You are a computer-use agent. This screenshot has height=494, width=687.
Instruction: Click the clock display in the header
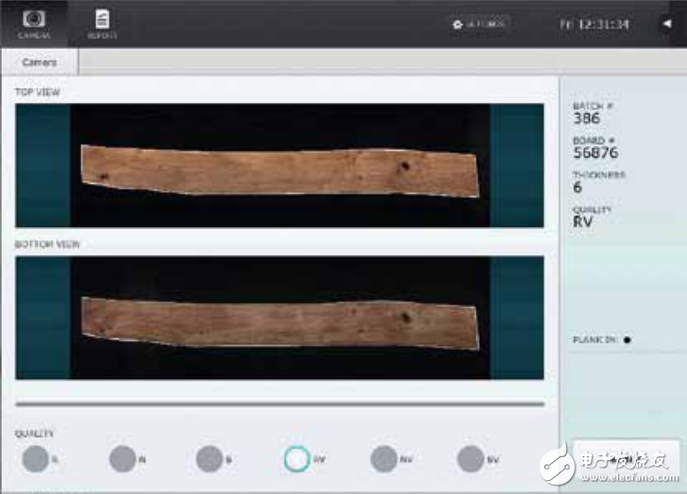click(x=597, y=23)
